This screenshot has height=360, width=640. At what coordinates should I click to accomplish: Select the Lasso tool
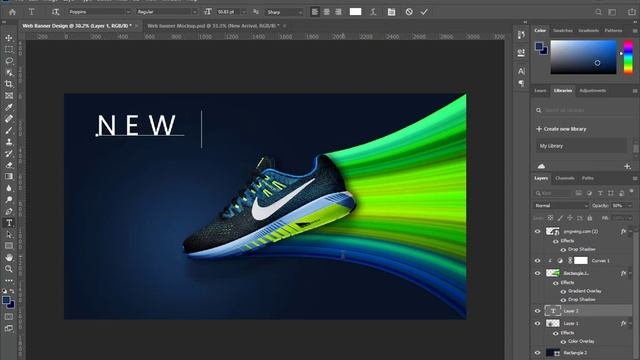click(x=9, y=61)
